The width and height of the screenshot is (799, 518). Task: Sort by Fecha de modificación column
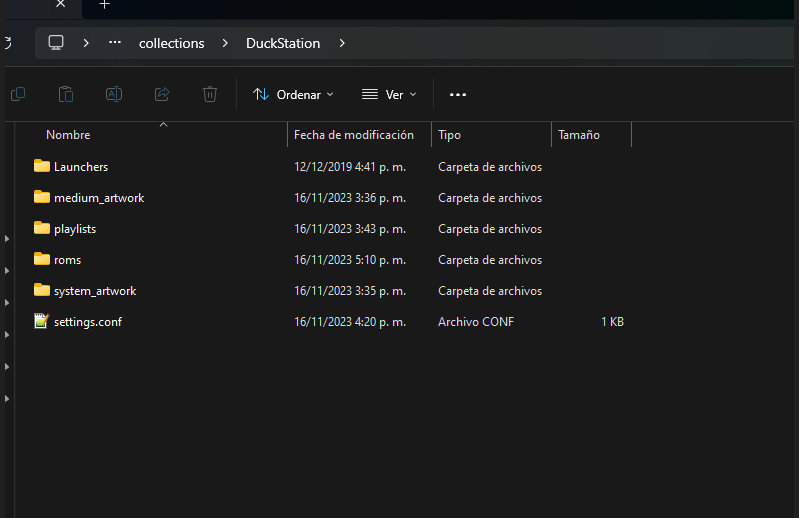click(354, 135)
